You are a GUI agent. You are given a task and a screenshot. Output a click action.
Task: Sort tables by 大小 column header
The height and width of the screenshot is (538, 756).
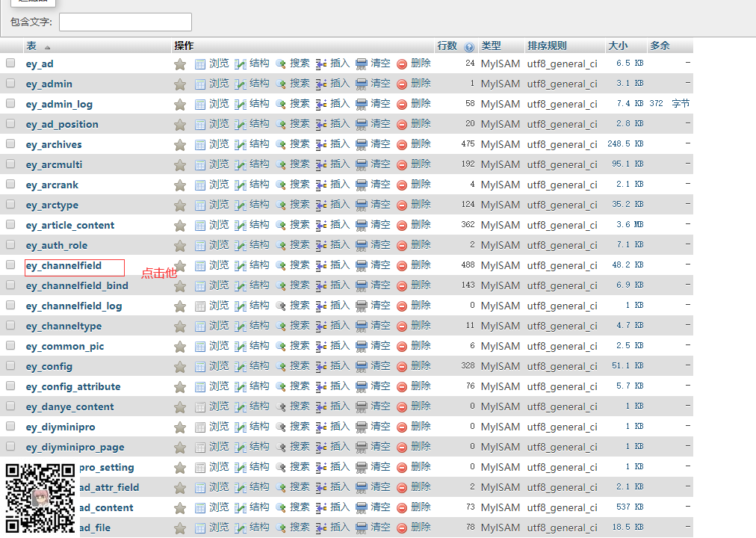tap(618, 46)
